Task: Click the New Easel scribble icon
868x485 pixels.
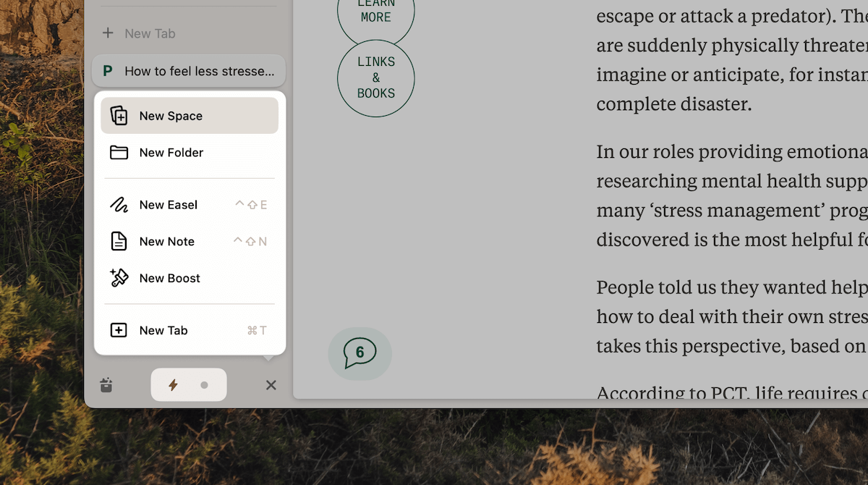Action: [119, 205]
